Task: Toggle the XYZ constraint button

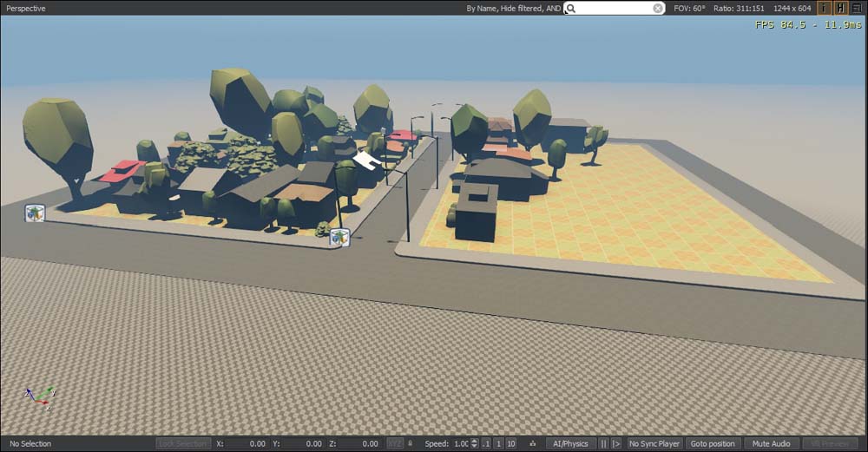Action: pos(395,443)
